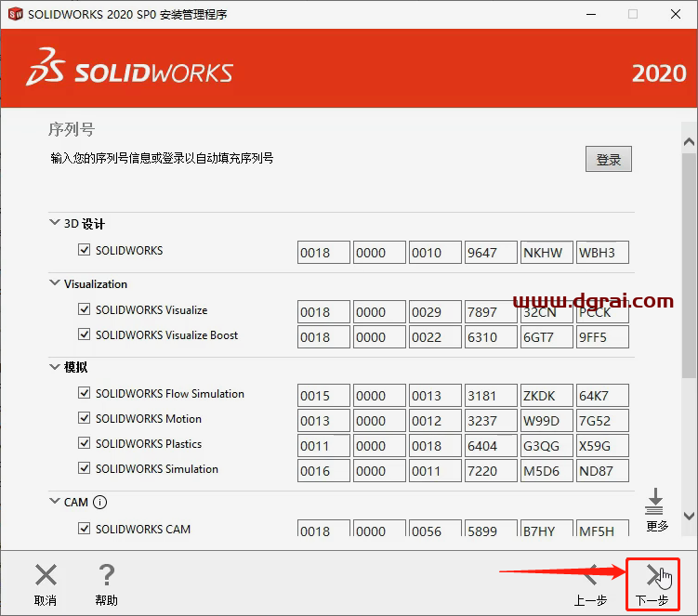
Task: Click SOLIDWORKS serial field NKHW
Action: point(547,253)
